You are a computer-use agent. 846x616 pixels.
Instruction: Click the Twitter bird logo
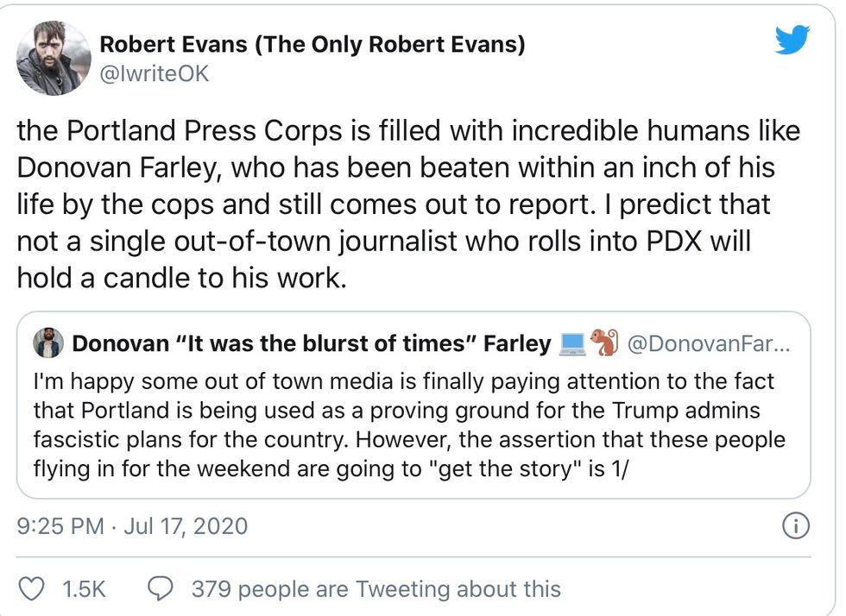(x=792, y=41)
